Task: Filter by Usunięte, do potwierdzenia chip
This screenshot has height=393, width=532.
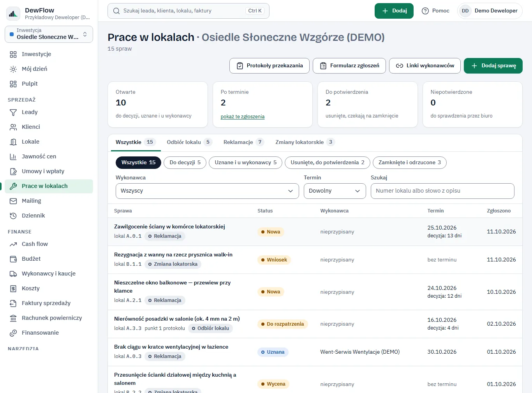Action: click(328, 163)
